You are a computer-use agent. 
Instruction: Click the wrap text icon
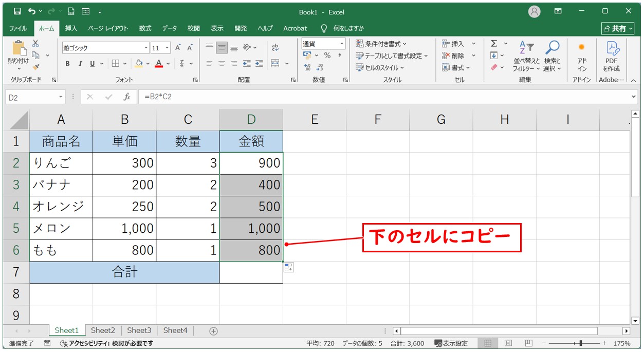click(x=275, y=47)
